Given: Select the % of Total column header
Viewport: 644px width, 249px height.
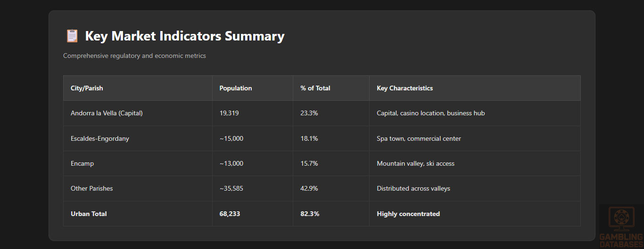Looking at the screenshot, I should pos(315,88).
